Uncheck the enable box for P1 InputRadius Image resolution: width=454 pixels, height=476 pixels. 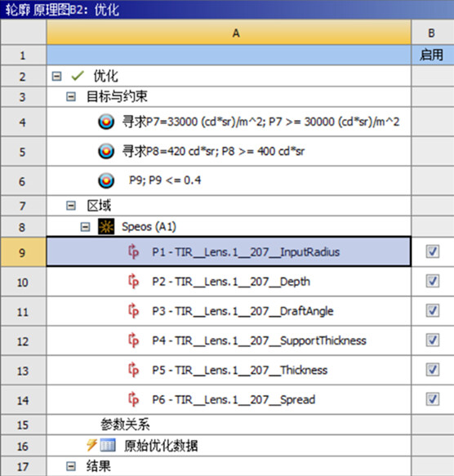click(433, 251)
